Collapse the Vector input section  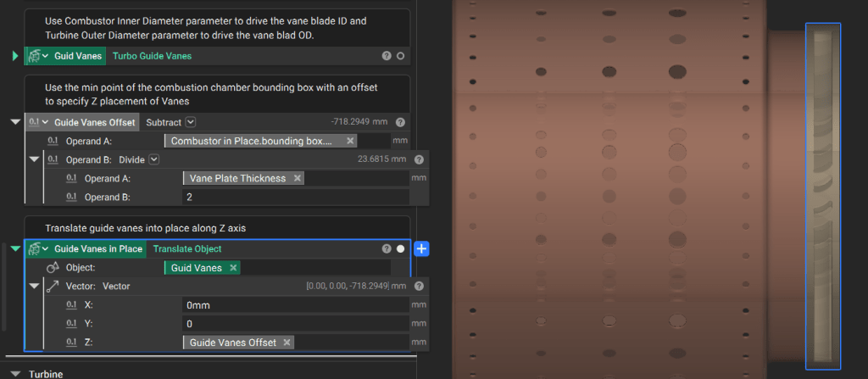[x=34, y=287]
